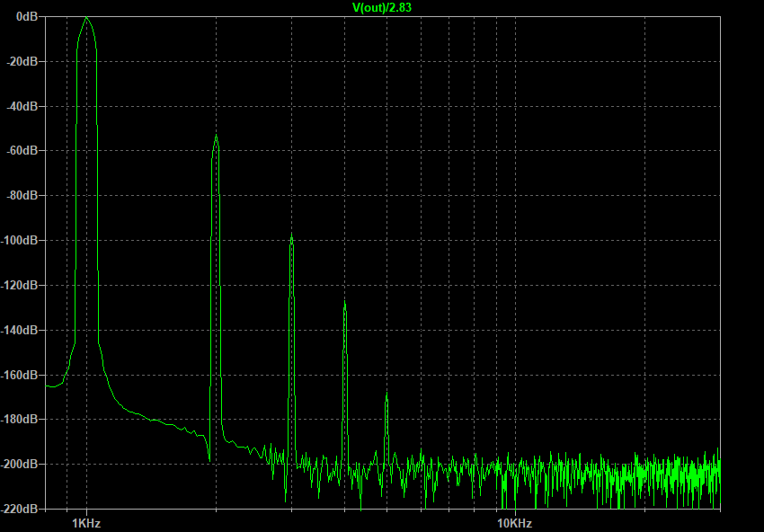Click the -80dB axis label
Screen dimensions: 764x532
coord(22,195)
